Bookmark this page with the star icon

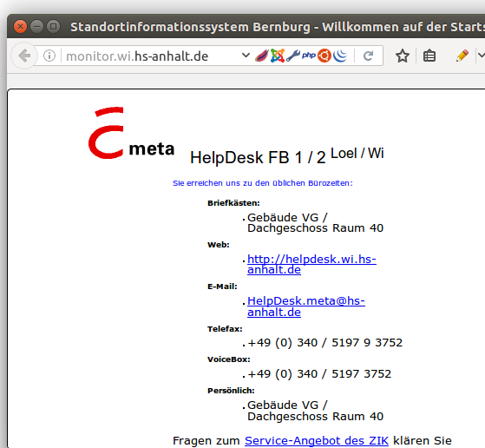(x=402, y=56)
